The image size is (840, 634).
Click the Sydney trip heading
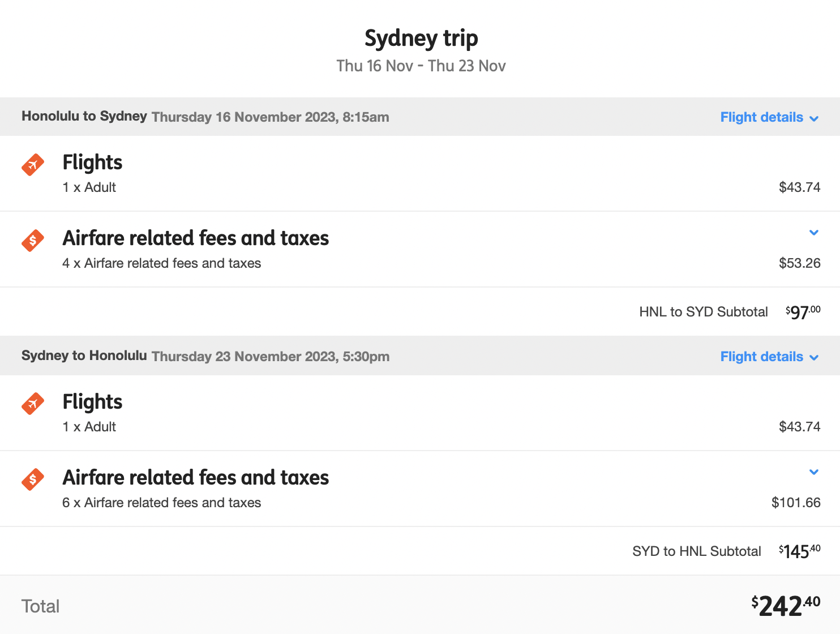click(421, 38)
